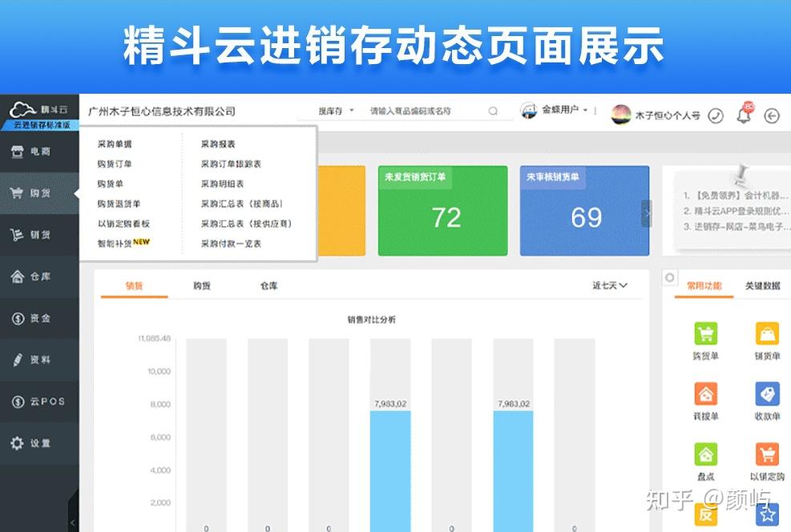Open the 销货单 shortcut icon
This screenshot has height=532, width=791.
coord(767,333)
